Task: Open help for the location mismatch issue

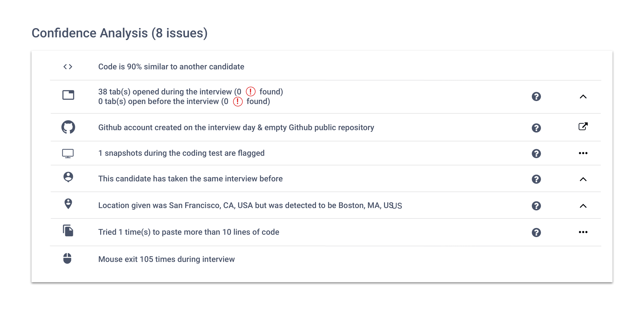Action: point(537,206)
